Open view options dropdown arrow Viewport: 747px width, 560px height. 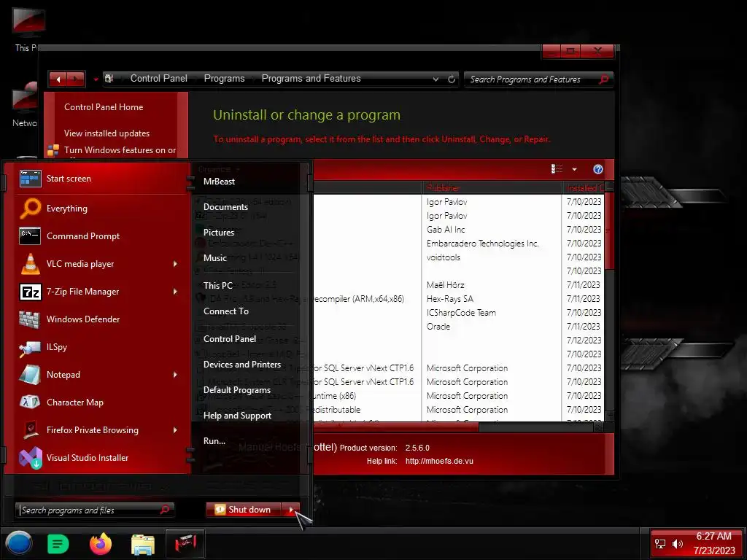(575, 169)
